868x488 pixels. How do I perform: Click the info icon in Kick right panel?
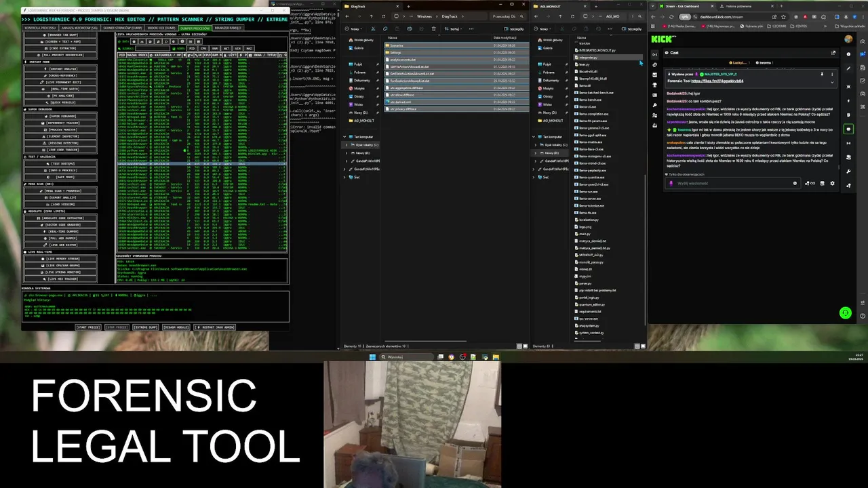click(848, 54)
